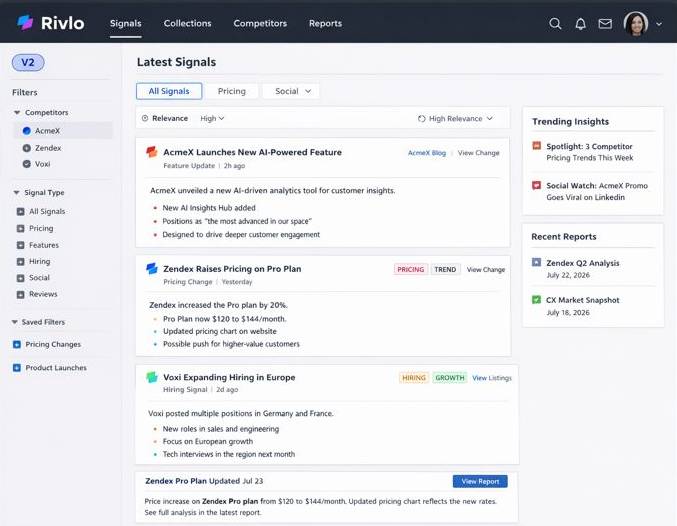Click the Voxi signal card logo icon
This screenshot has height=526, width=677.
pos(152,377)
